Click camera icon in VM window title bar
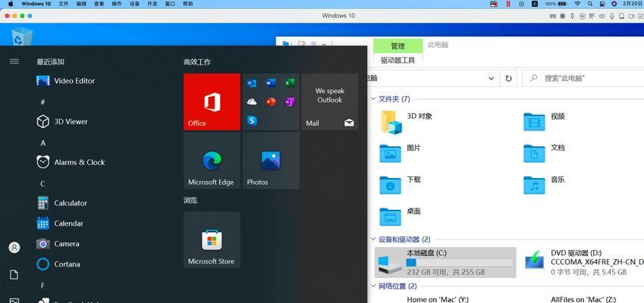This screenshot has width=644, height=303. pos(631,16)
